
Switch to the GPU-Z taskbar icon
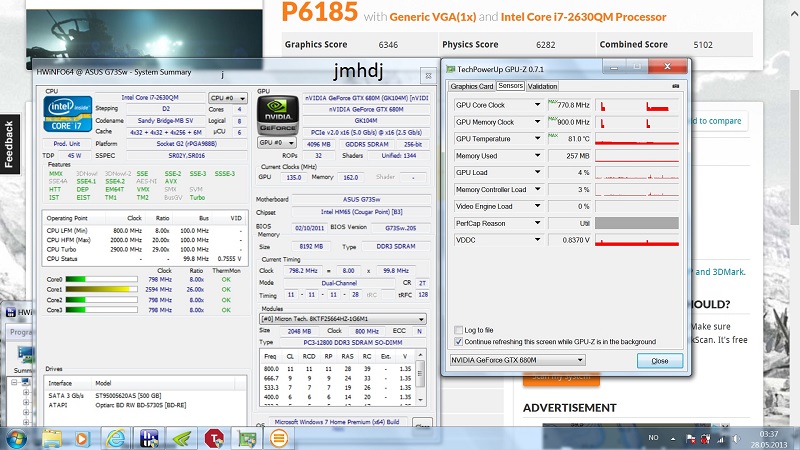247,438
